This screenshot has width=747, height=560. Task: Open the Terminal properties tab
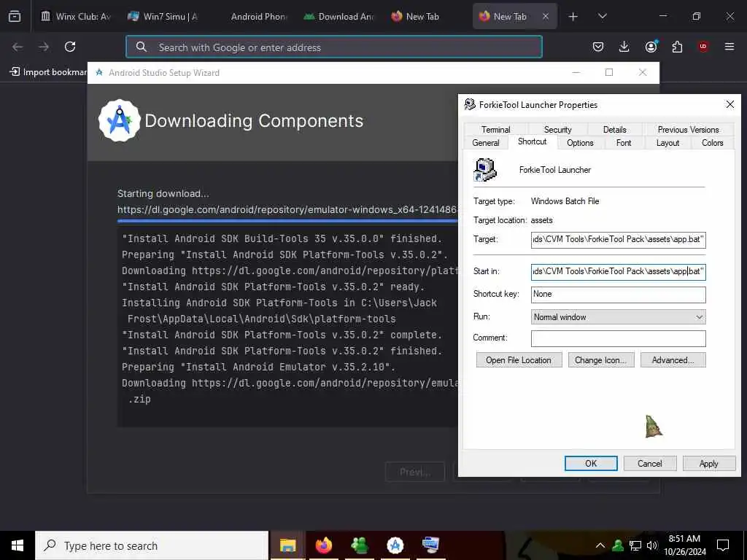click(x=495, y=130)
